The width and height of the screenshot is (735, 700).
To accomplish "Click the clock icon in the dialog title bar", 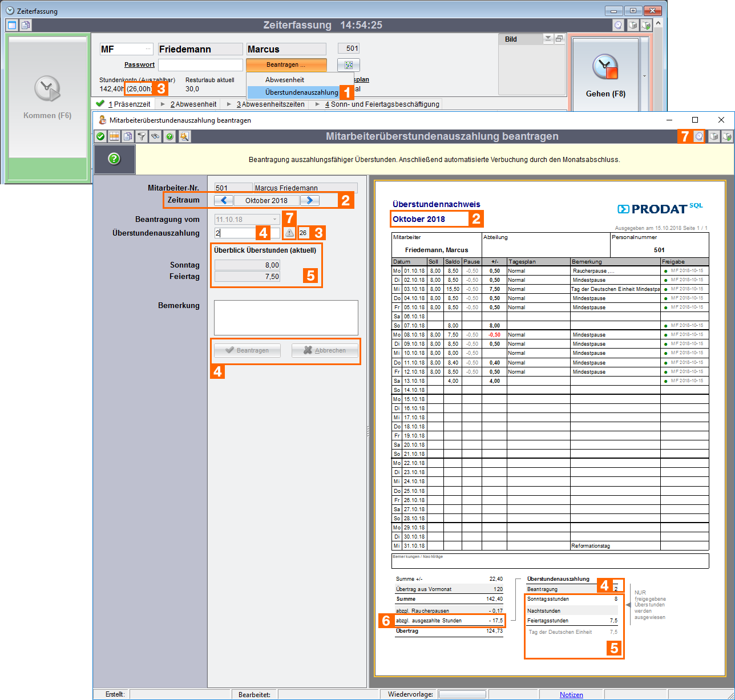I will point(700,136).
